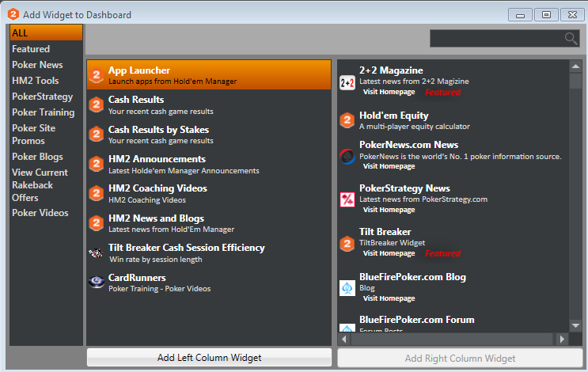Click the Featured label under Tilt Breaker
Image resolution: width=588 pixels, height=372 pixels.
442,253
